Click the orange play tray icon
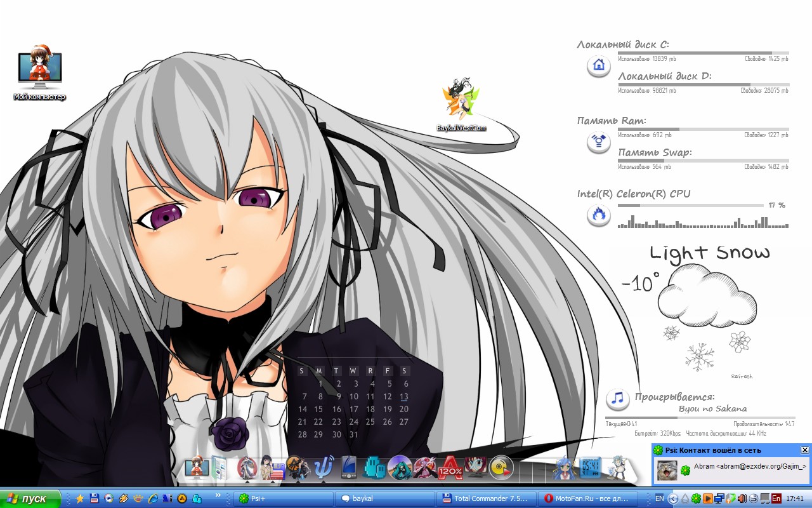Image resolution: width=812 pixels, height=508 pixels. [708, 498]
